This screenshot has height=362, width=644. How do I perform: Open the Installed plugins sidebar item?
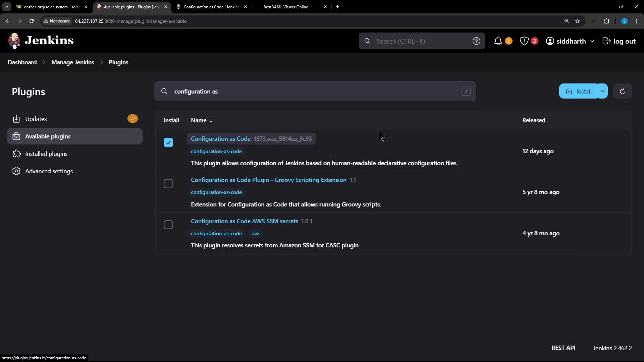pos(46,154)
